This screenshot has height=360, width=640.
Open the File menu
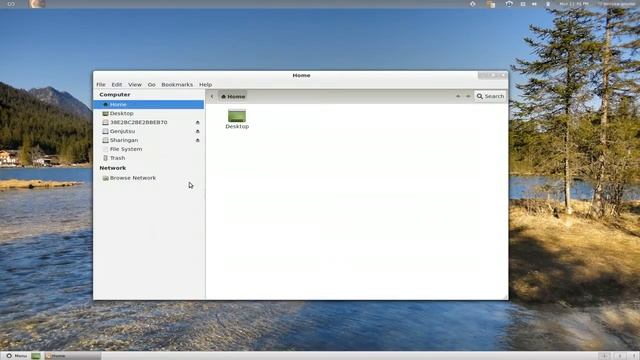click(x=101, y=84)
